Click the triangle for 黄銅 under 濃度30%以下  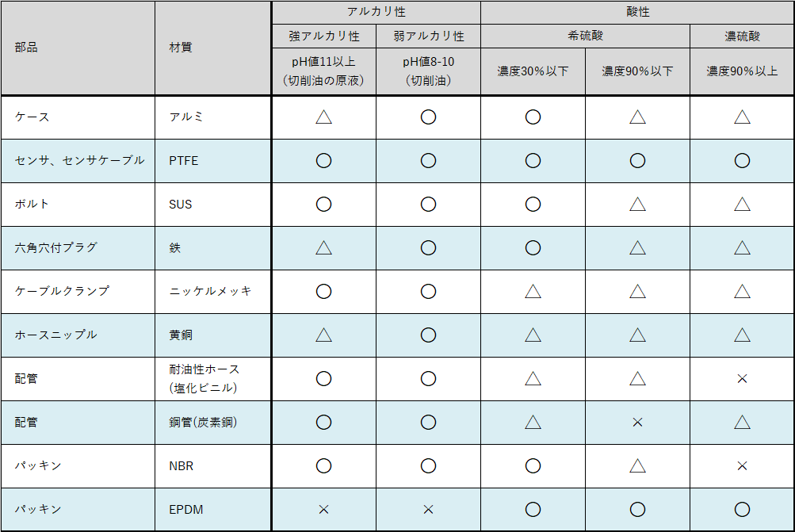[533, 335]
